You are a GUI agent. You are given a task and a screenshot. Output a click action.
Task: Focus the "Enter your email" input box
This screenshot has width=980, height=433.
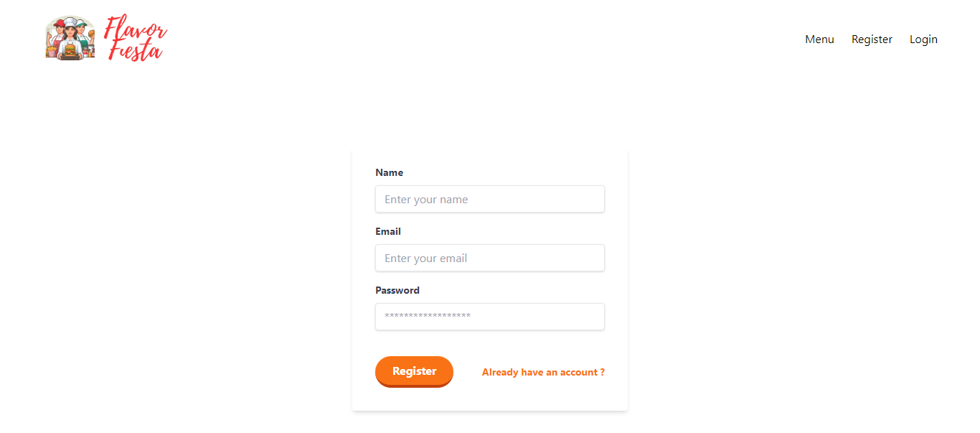[490, 258]
